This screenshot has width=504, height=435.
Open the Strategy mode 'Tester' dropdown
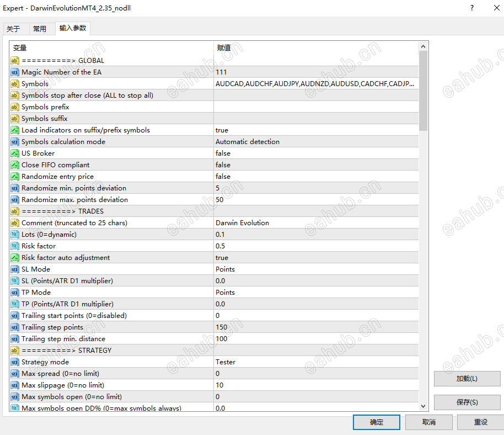pyautogui.click(x=317, y=362)
